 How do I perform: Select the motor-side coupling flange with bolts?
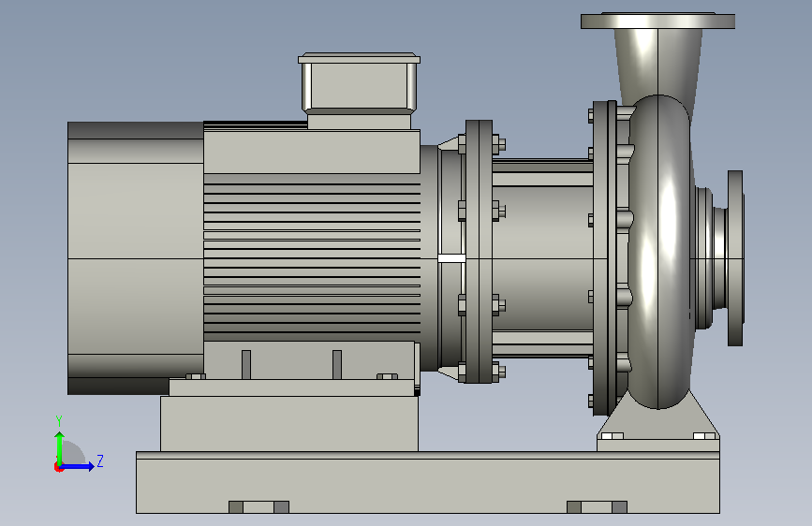479,252
